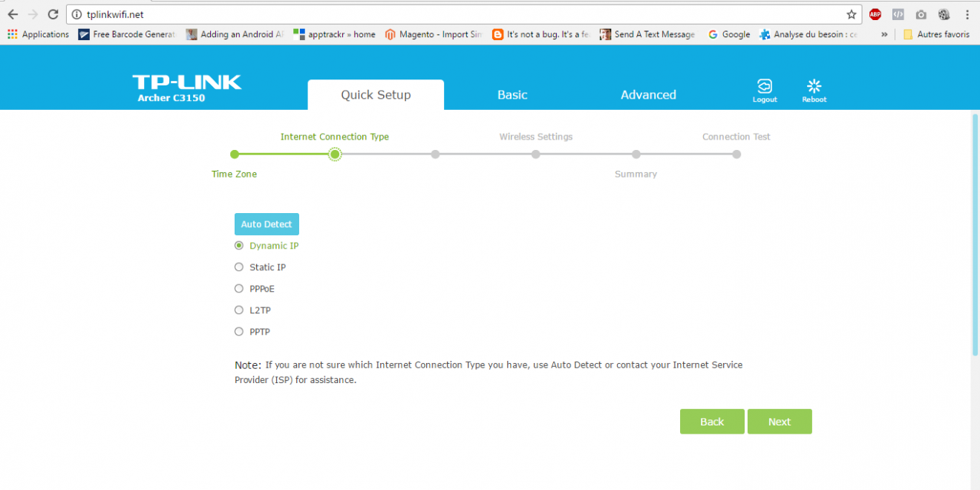Select the Static IP option

click(239, 267)
